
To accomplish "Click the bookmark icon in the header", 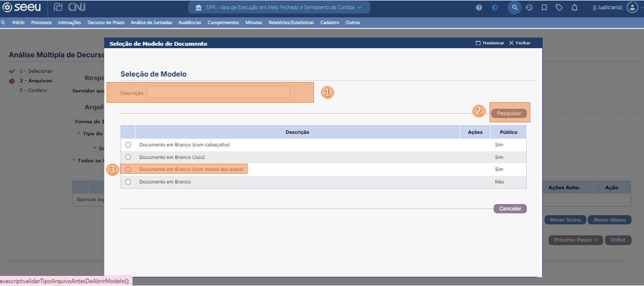I will point(544,8).
